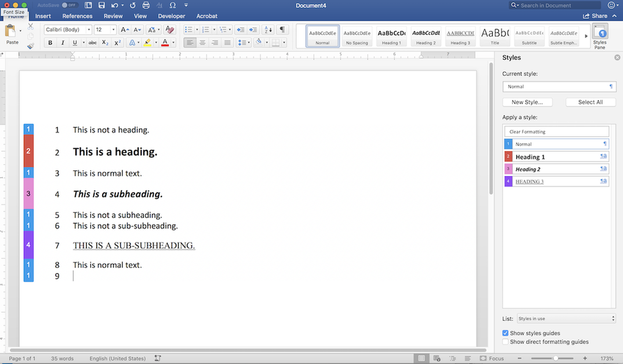The height and width of the screenshot is (364, 623).
Task: Enable Show direct formatting guides
Action: [505, 342]
